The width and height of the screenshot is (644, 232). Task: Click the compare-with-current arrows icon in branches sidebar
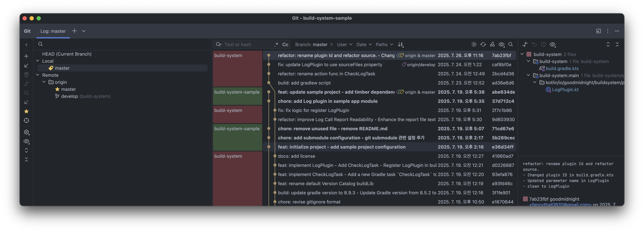pos(26,84)
